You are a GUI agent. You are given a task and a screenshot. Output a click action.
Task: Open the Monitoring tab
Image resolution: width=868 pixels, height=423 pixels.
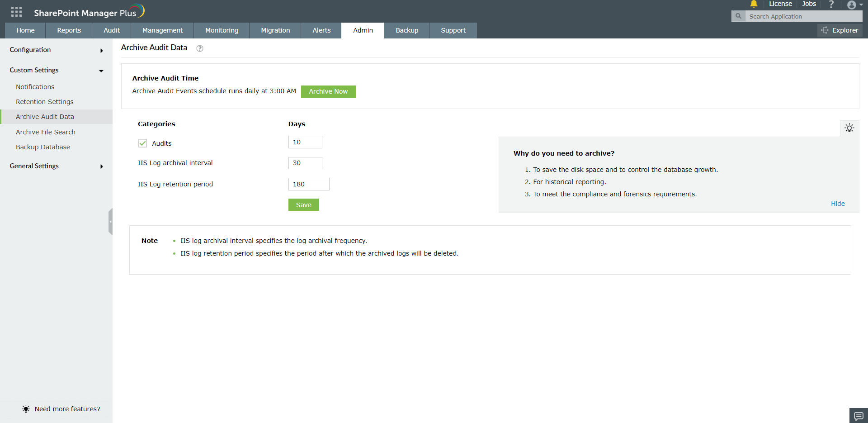(222, 30)
